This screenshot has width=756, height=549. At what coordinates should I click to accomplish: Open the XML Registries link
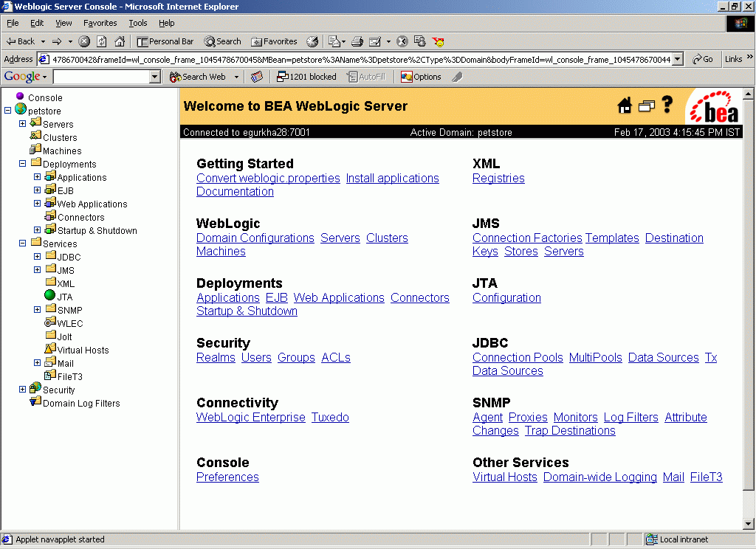pyautogui.click(x=498, y=179)
